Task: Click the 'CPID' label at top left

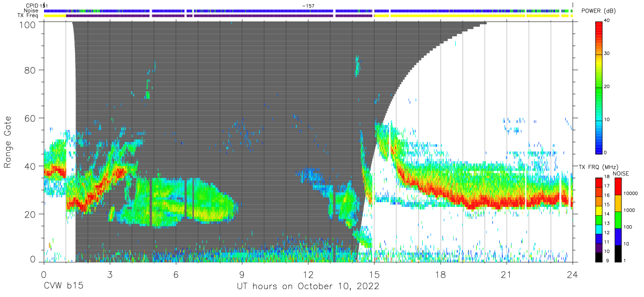Action: [32, 5]
